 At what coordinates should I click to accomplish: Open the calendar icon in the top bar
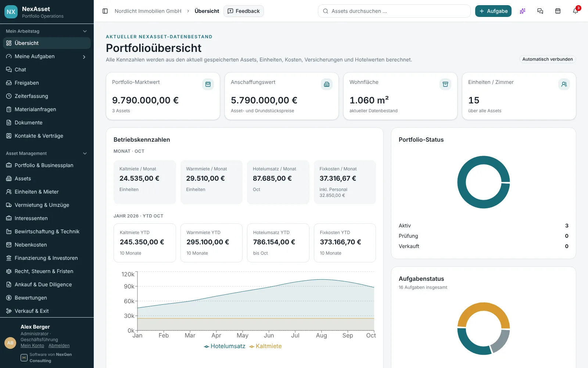[558, 11]
